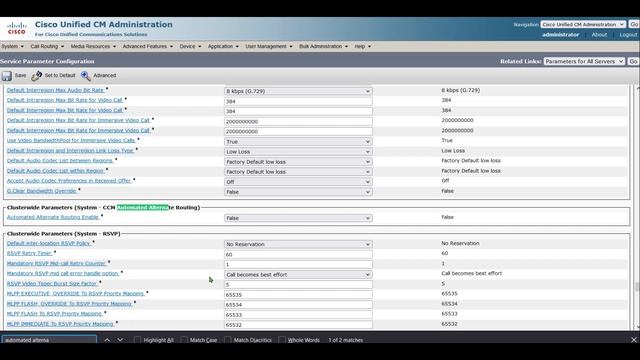This screenshot has height=360, width=640.
Task: Open Use Video BandwidthPool dropdown
Action: click(298, 142)
